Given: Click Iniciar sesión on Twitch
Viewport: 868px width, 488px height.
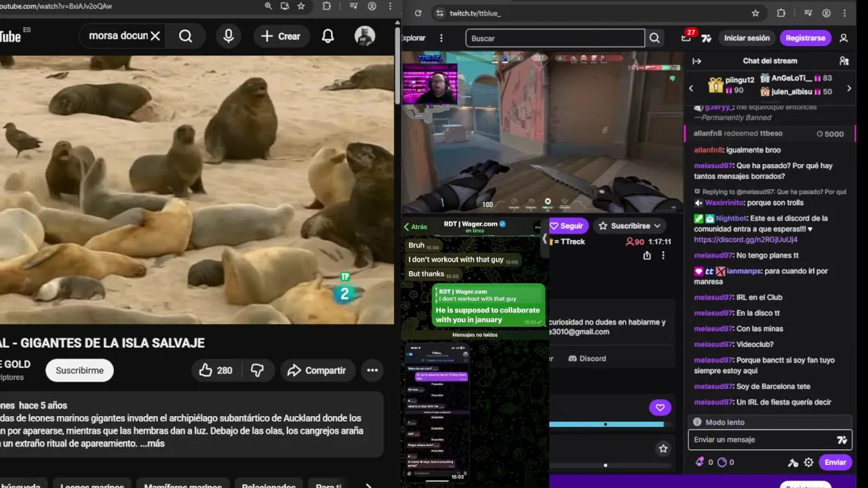Looking at the screenshot, I should point(747,38).
